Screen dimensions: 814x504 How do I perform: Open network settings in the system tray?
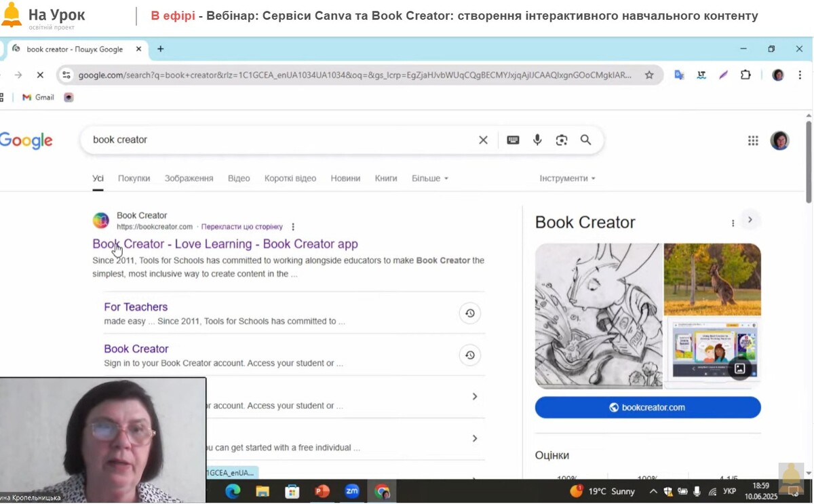coord(712,492)
